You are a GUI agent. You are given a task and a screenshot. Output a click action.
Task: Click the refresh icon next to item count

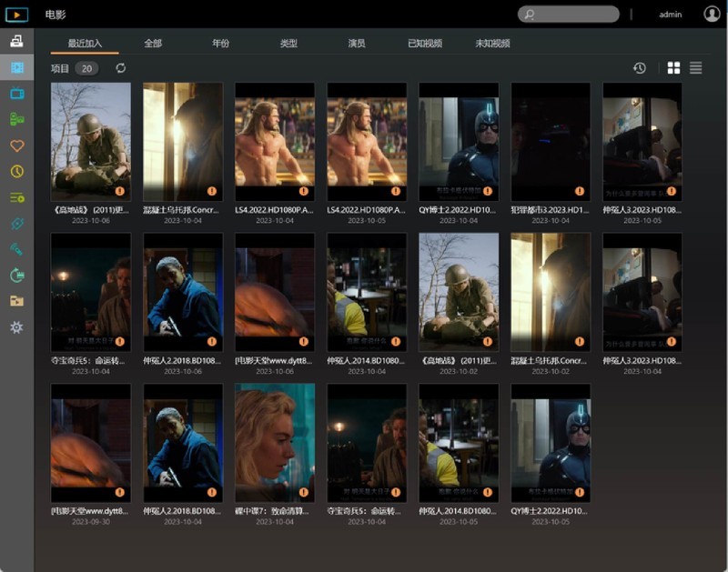point(121,68)
